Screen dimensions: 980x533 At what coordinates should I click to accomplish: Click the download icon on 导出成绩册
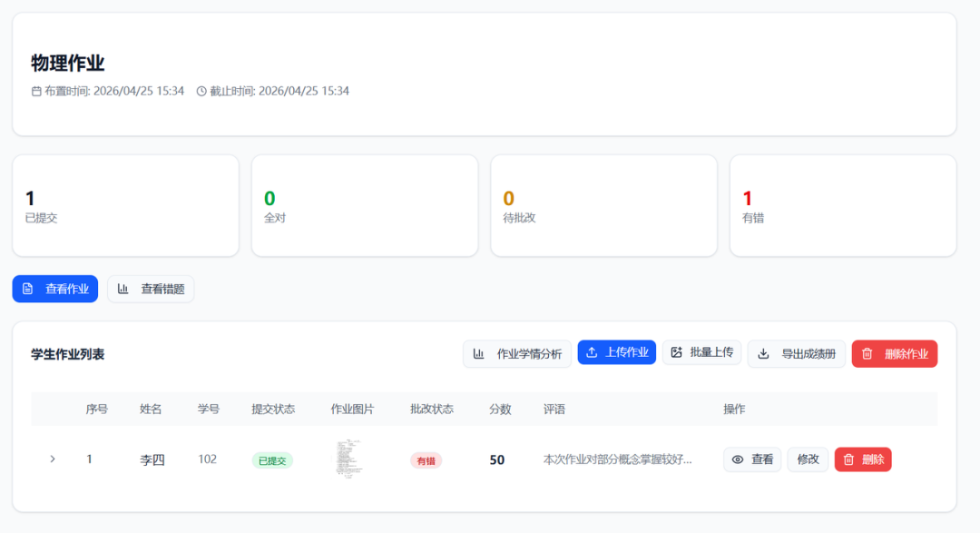[763, 354]
